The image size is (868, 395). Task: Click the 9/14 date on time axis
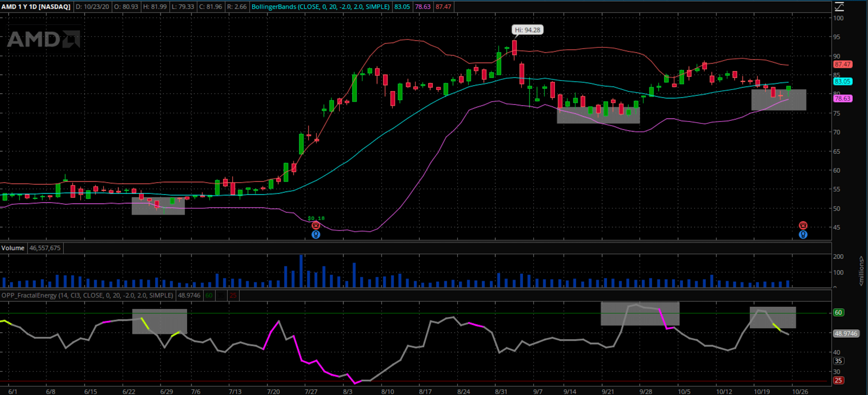click(x=570, y=391)
